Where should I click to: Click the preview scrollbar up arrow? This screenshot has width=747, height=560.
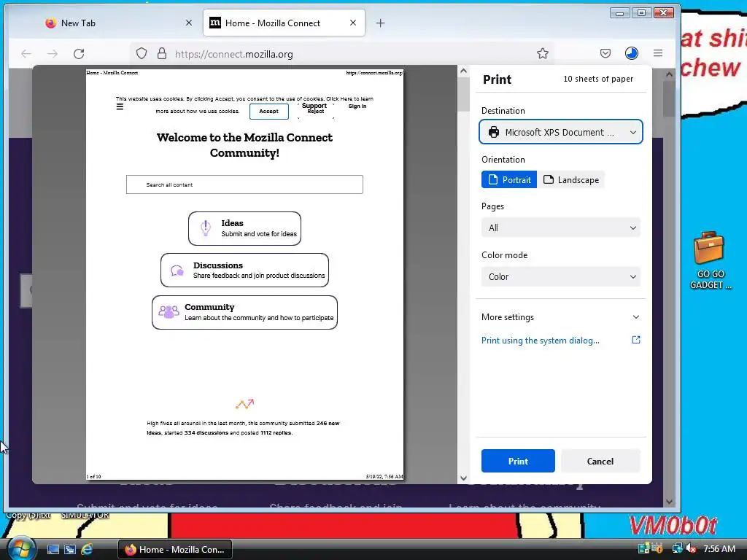[463, 71]
